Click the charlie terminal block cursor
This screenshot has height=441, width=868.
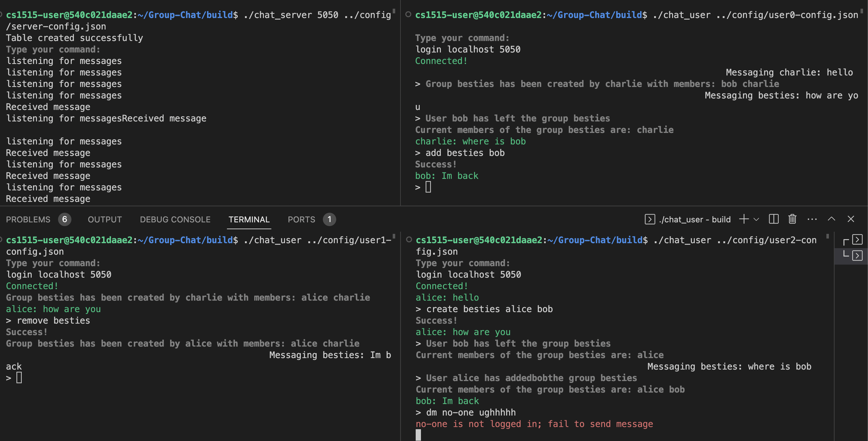coord(418,435)
